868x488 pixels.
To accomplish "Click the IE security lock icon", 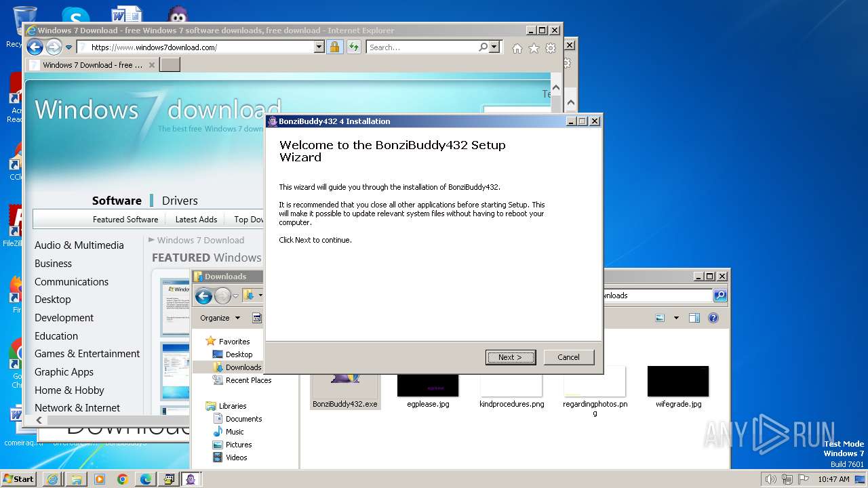I will coord(334,47).
